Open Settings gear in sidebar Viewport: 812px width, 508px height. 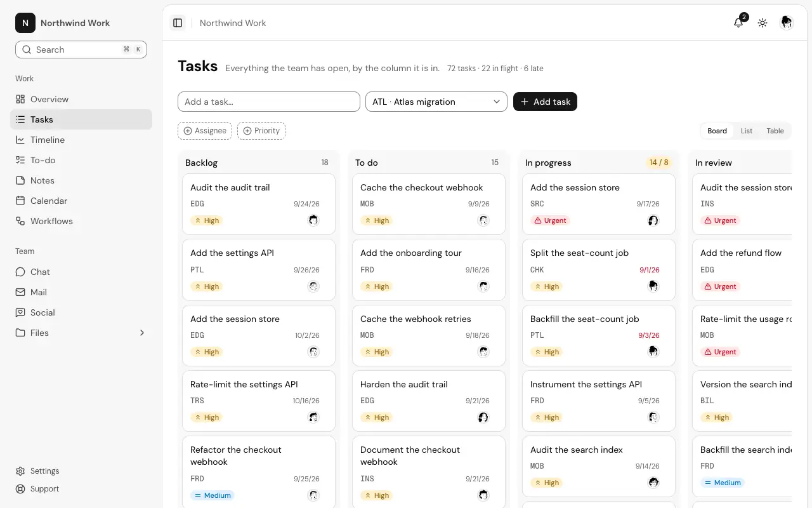click(20, 471)
